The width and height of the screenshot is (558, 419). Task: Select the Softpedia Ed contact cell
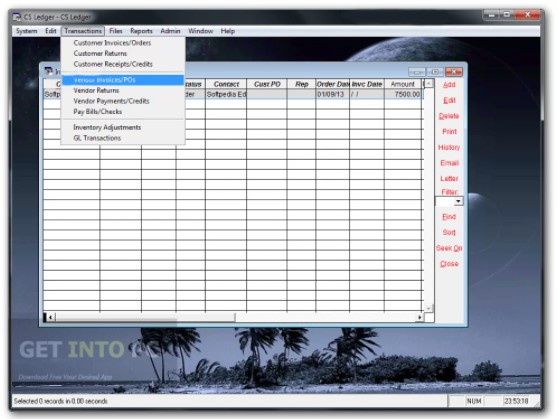coord(226,94)
